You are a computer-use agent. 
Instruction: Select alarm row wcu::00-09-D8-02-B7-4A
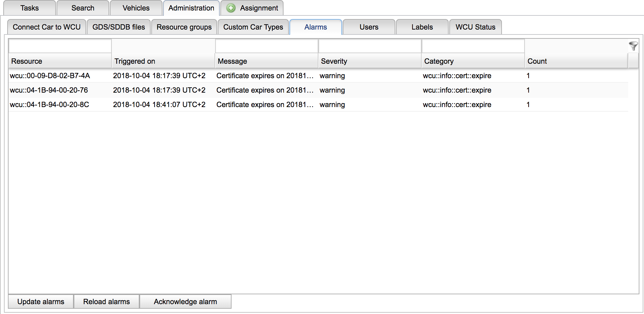50,76
